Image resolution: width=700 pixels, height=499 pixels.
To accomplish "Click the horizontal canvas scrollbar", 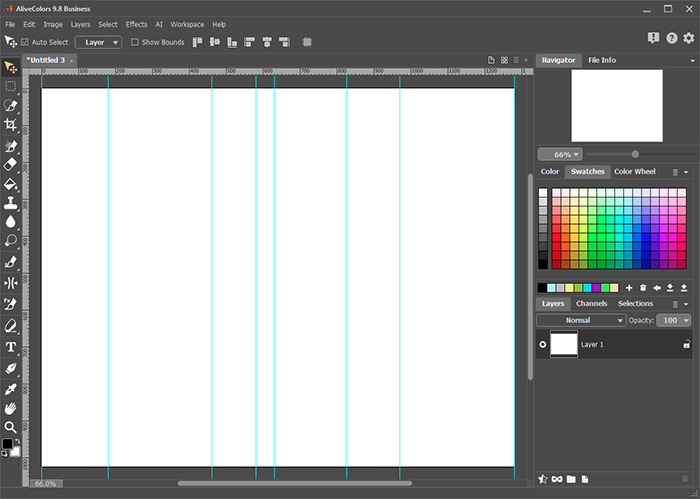I will [x=295, y=483].
